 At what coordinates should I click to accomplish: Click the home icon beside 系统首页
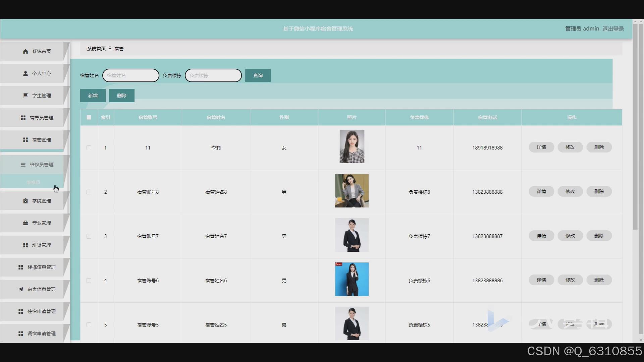[x=25, y=51]
